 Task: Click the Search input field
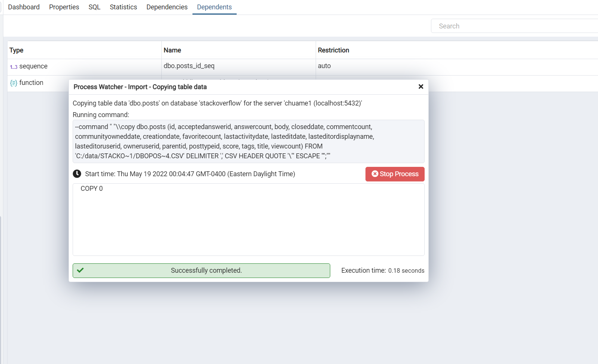coord(514,26)
